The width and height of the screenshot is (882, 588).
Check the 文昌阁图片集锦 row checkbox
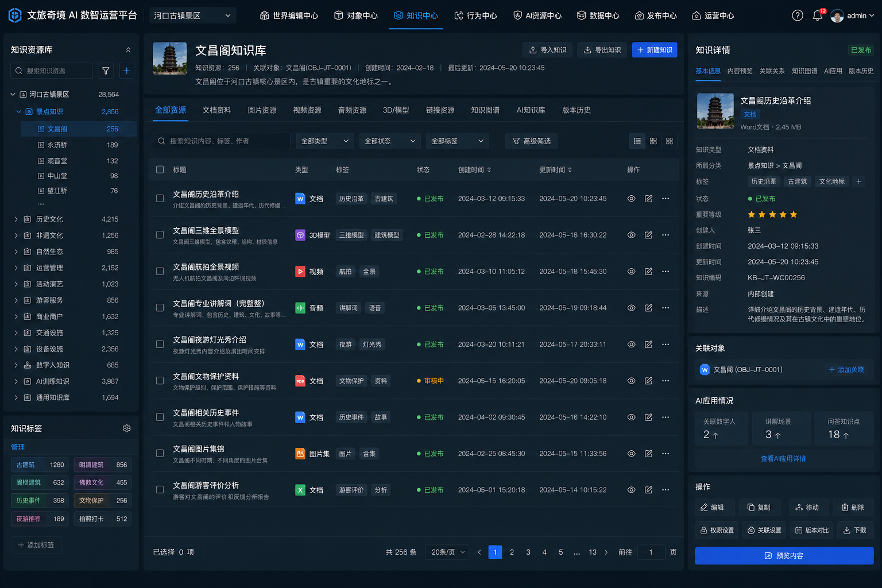click(160, 454)
